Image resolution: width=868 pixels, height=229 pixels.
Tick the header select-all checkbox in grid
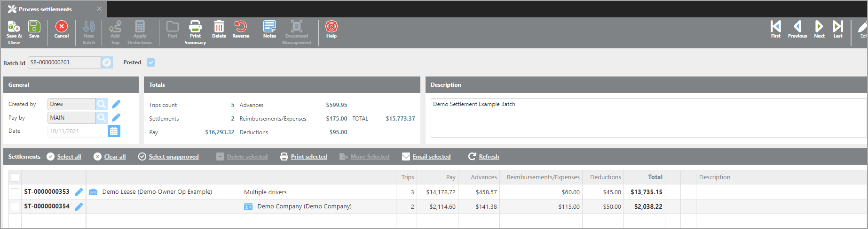[x=15, y=177]
